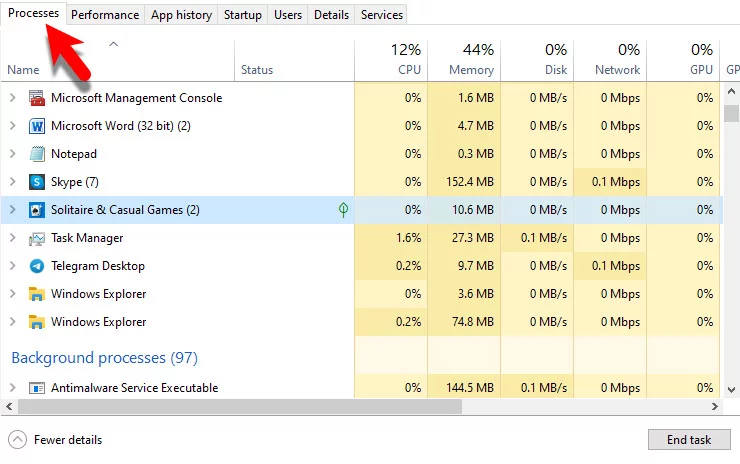Click Solitaire's 10.6 MB memory value

click(x=472, y=210)
